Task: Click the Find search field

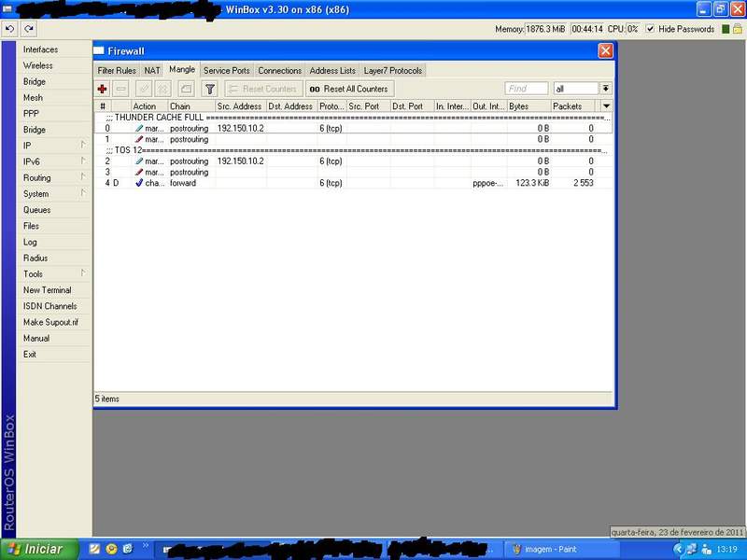Action: pos(527,89)
